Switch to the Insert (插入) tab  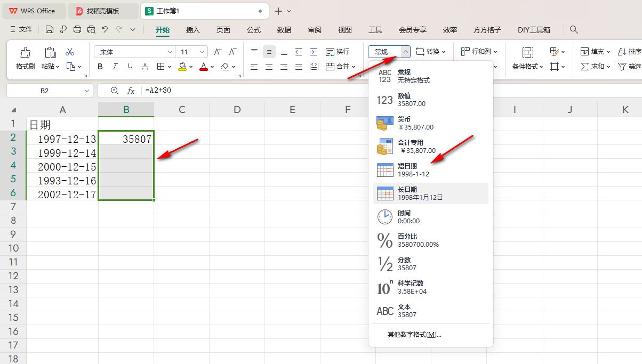(192, 30)
